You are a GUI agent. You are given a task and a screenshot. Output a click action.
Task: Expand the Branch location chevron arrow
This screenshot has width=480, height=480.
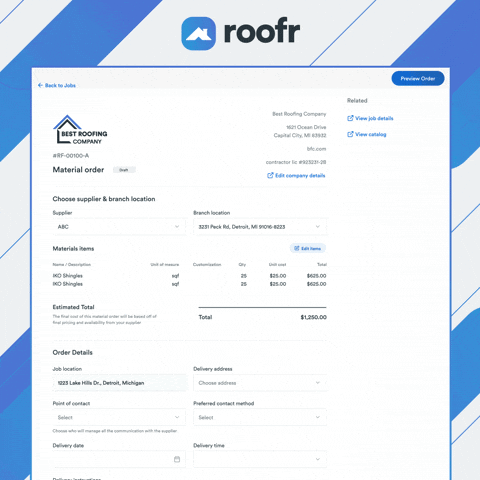(318, 227)
